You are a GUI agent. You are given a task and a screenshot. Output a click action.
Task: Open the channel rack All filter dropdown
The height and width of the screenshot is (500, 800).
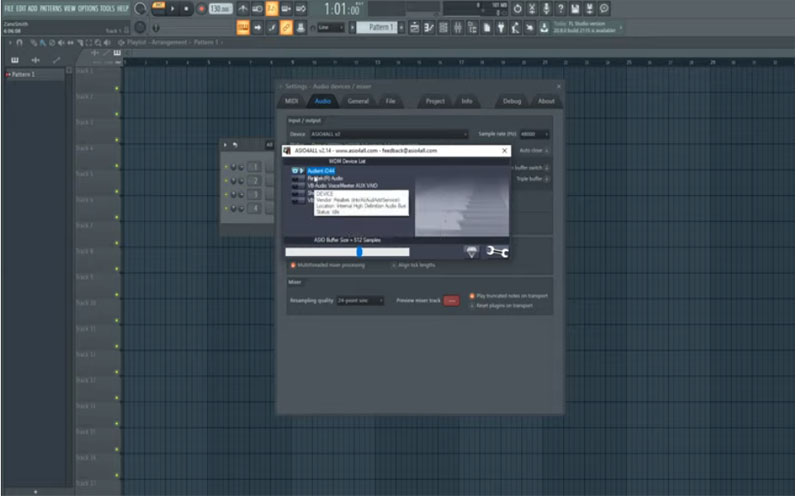(269, 145)
